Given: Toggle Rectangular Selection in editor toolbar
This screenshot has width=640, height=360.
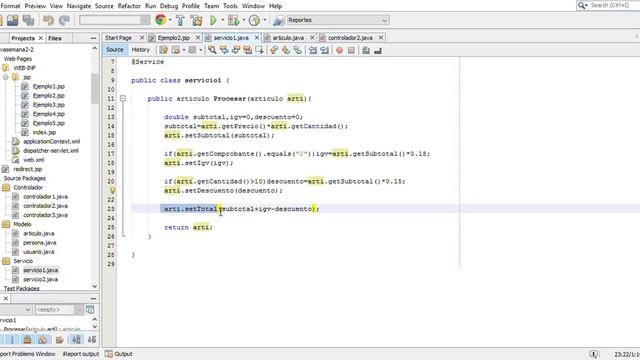Looking at the screenshot, I should pyautogui.click(x=259, y=50).
